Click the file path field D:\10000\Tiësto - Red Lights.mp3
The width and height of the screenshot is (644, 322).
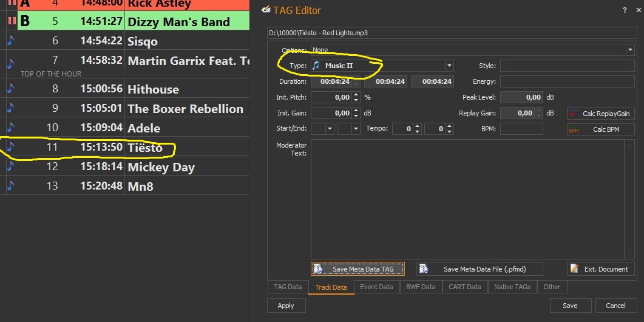point(452,33)
